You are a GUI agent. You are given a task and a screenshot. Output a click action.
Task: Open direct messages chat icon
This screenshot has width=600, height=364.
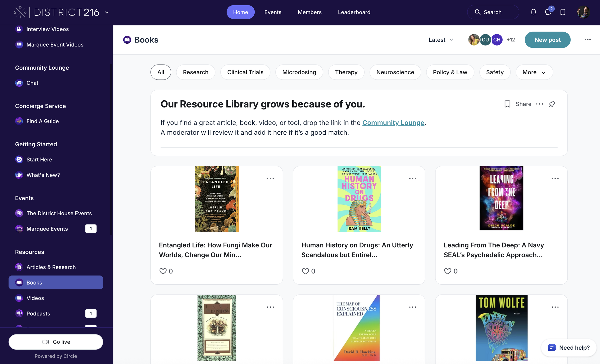click(548, 12)
